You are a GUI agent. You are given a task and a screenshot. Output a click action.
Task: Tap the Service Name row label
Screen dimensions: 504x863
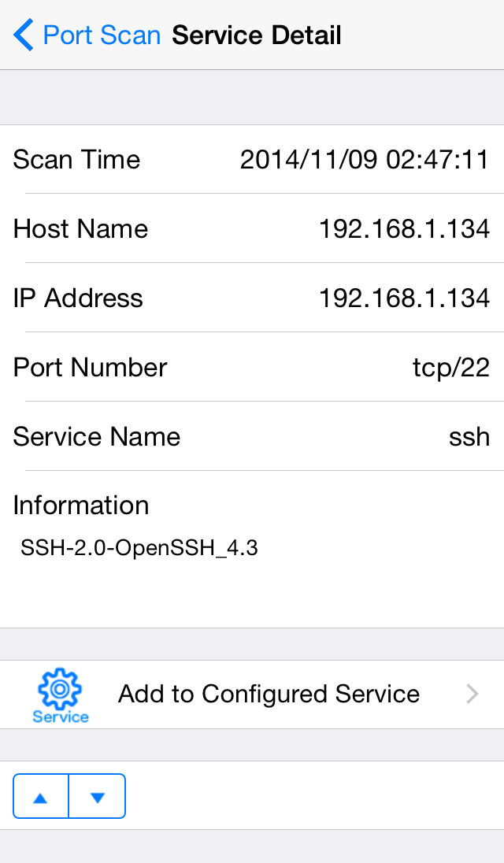96,436
